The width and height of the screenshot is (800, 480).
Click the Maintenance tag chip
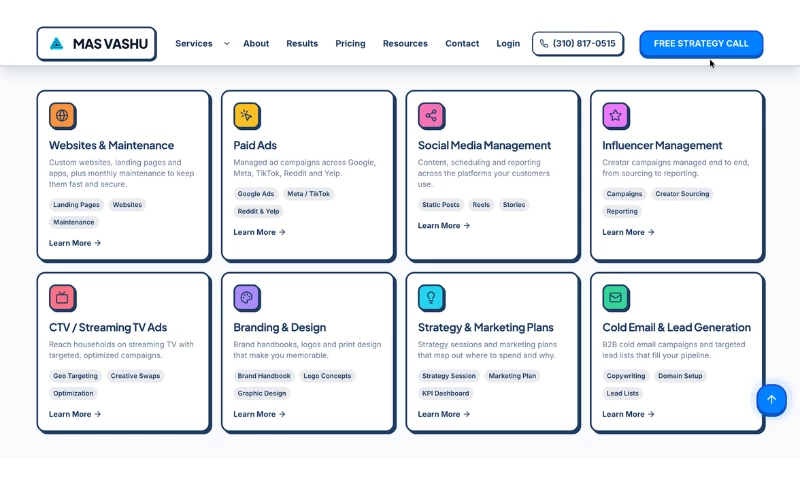pos(74,222)
